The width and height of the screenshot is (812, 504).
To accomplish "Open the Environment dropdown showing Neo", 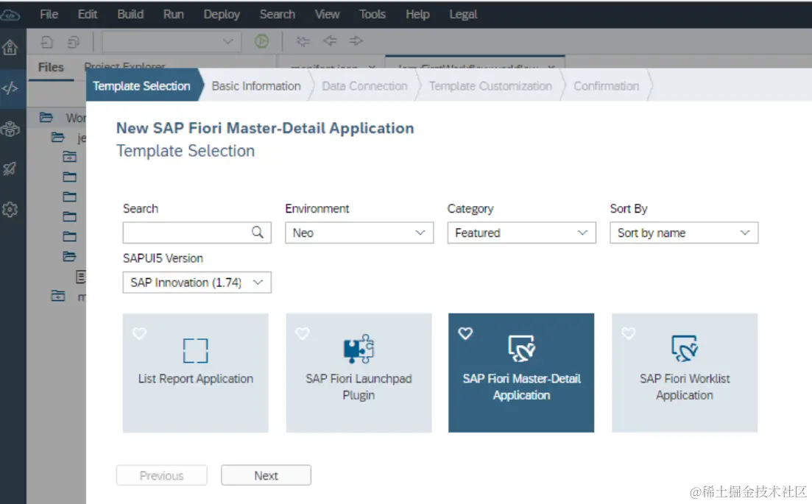I will point(359,233).
